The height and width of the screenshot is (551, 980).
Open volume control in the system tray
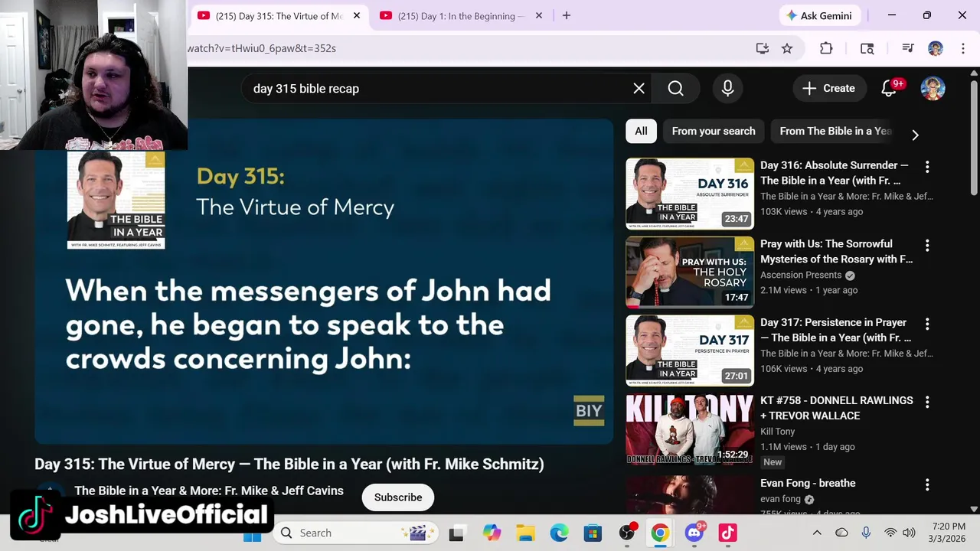pos(909,533)
